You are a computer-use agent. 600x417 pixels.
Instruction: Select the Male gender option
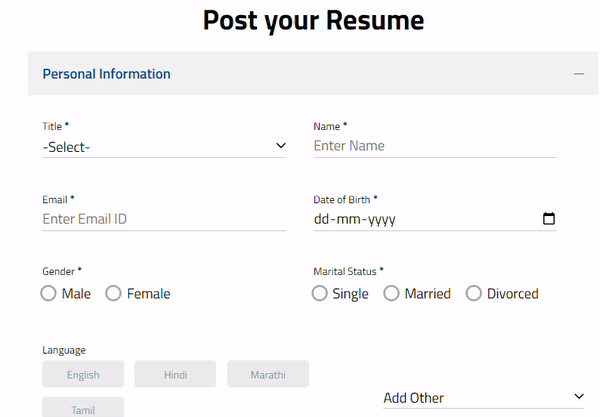click(48, 294)
